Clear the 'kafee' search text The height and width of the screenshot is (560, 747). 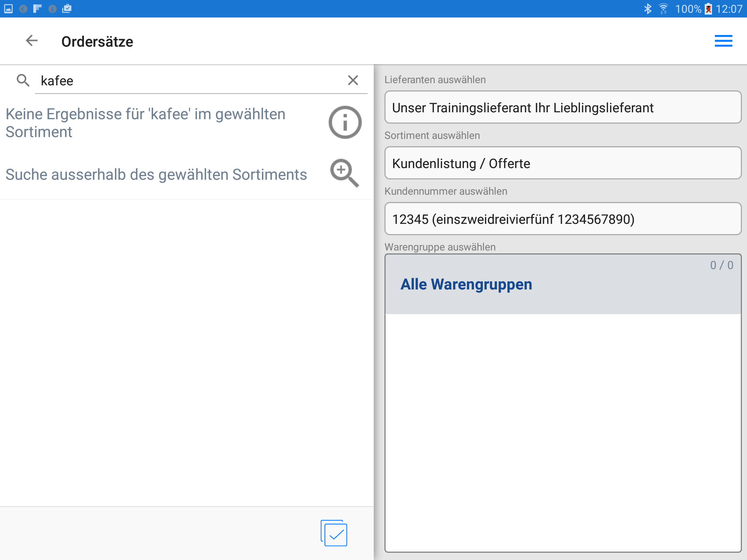[x=353, y=80]
